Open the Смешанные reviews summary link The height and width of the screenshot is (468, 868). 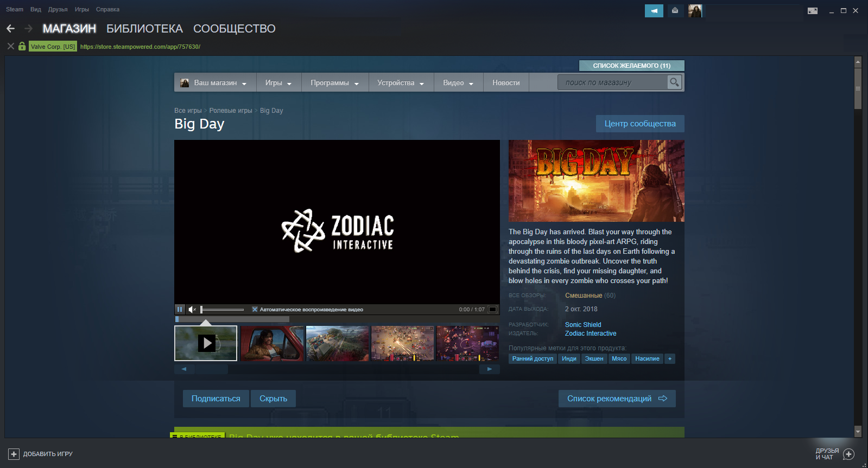point(584,296)
